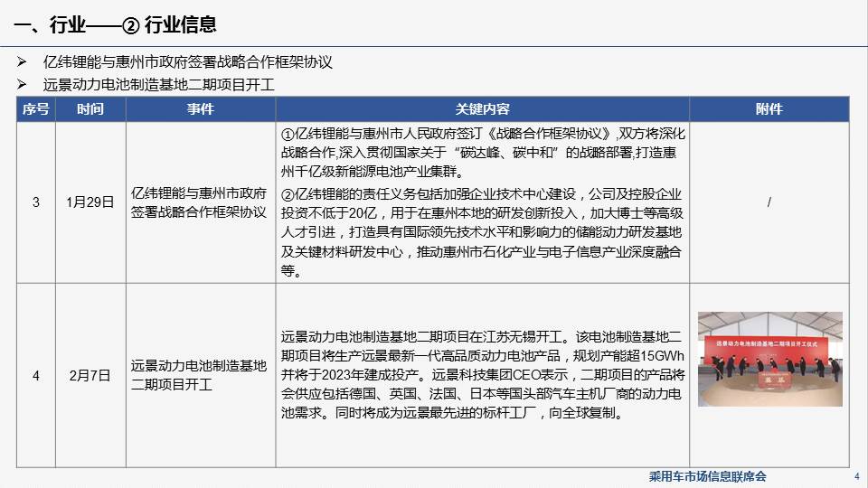
Task: Click paragraph ① about 《战略合作框架协议》
Action: (483, 152)
